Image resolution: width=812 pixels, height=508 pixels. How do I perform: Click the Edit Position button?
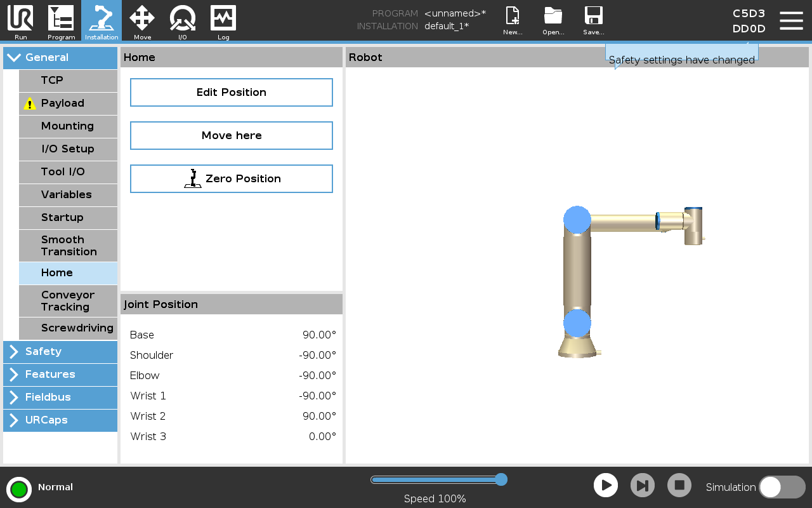(x=232, y=93)
